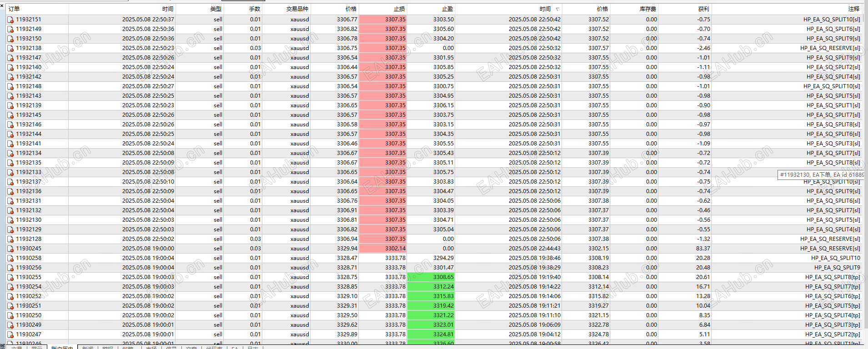Click the order icon beside 11932132
This screenshot has height=349, width=868.
10,210
